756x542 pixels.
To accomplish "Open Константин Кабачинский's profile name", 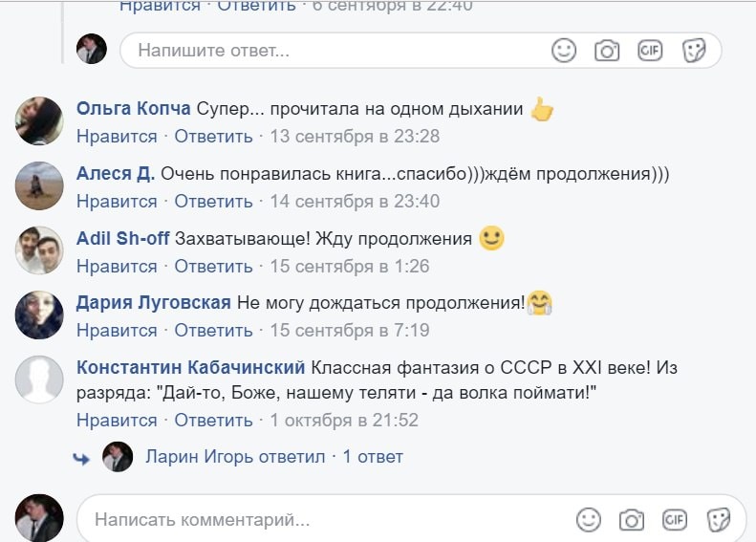I will 191,368.
